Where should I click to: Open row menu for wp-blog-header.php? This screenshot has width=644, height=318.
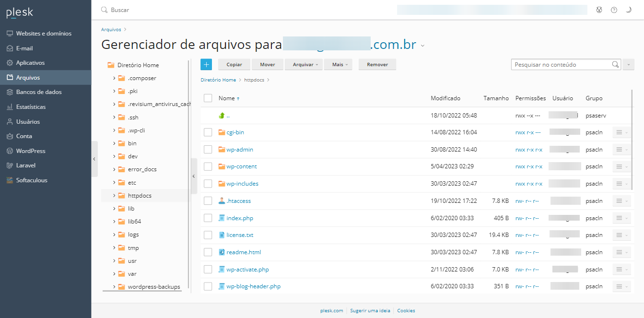pos(622,286)
